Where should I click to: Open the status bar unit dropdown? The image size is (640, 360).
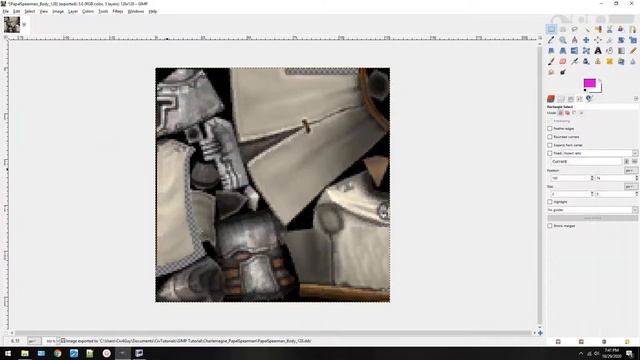click(x=34, y=340)
